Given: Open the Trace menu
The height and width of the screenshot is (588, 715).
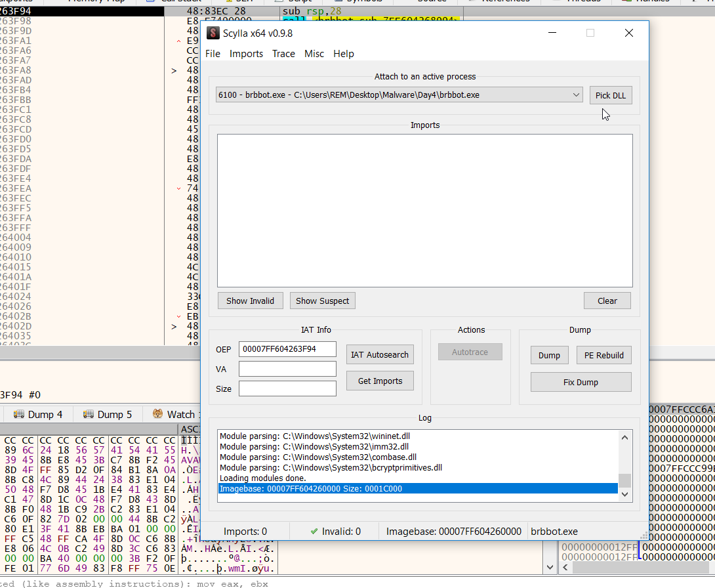Looking at the screenshot, I should pos(283,54).
